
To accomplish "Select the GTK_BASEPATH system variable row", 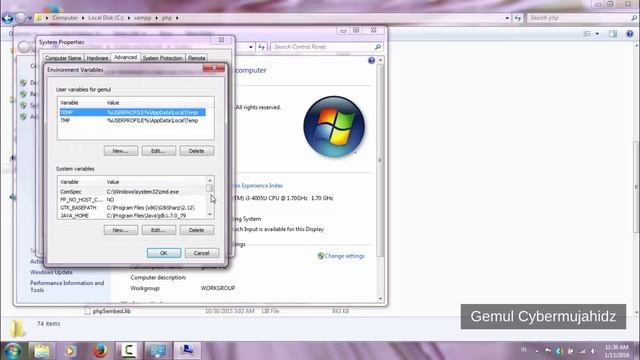I will click(132, 207).
